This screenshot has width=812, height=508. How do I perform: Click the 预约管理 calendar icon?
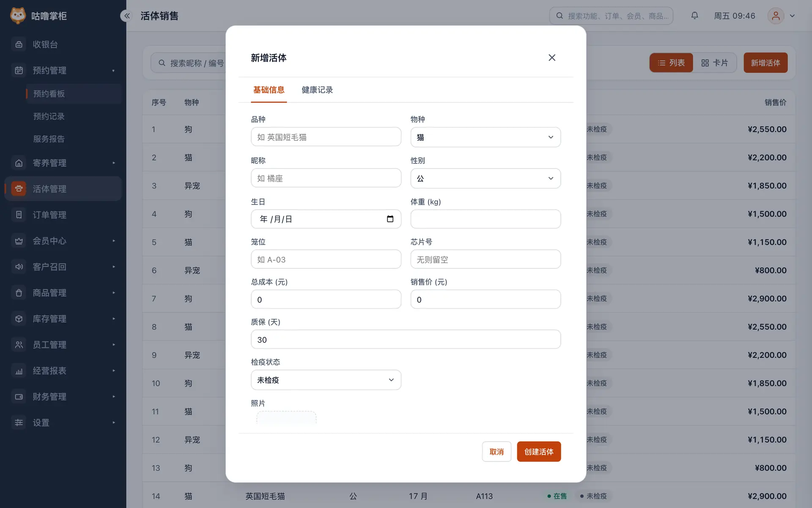pyautogui.click(x=19, y=70)
